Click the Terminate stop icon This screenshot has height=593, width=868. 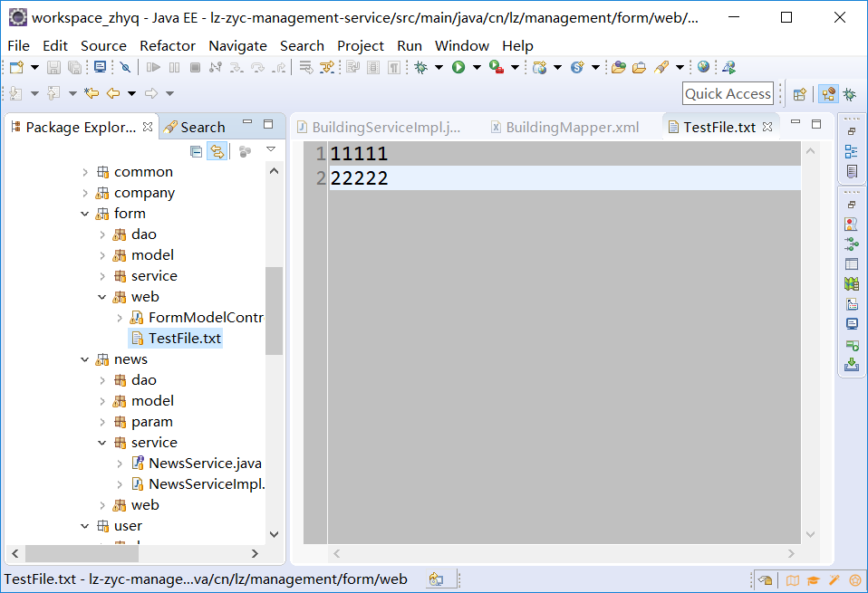pos(195,68)
